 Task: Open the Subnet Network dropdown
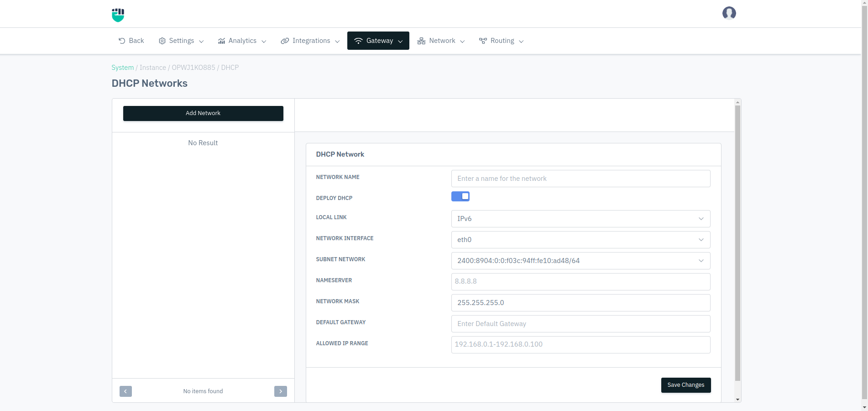(x=580, y=261)
